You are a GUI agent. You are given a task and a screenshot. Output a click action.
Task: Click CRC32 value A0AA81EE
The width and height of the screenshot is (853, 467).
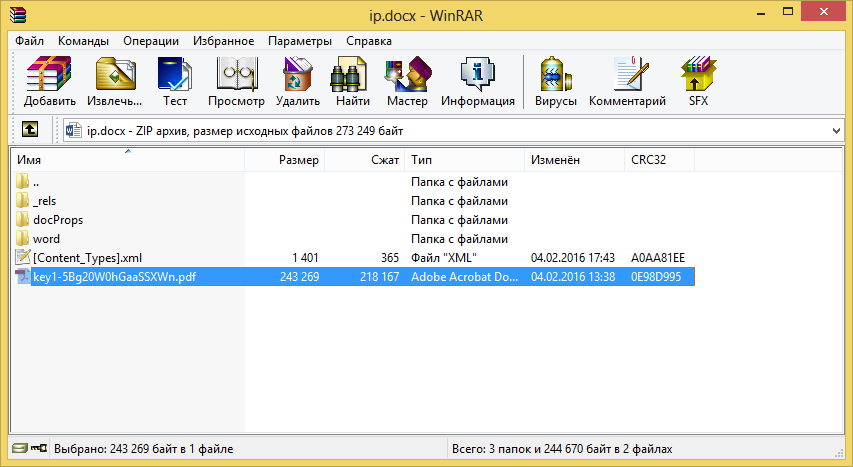click(658, 257)
